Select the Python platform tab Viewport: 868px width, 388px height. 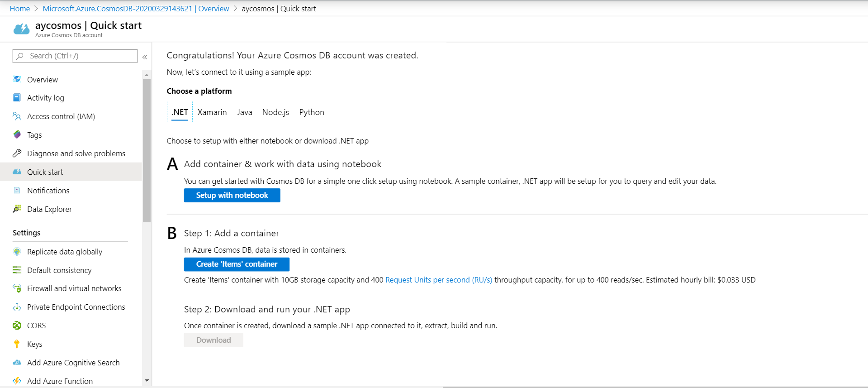pos(312,112)
